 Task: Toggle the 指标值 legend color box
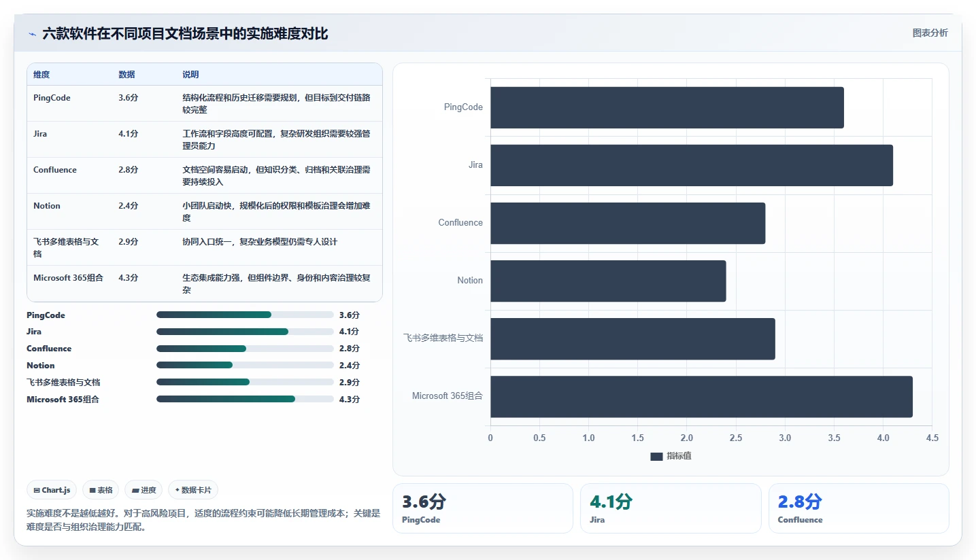(x=656, y=457)
